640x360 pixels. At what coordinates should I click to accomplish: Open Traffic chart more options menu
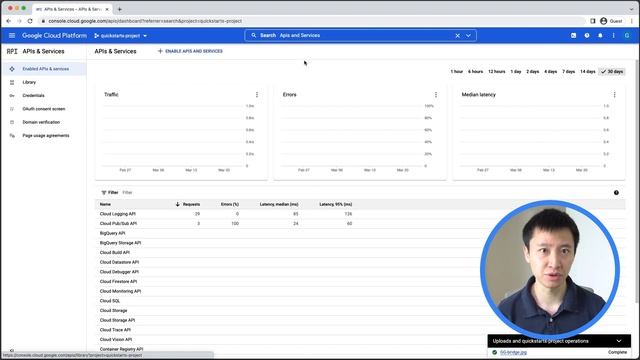[257, 95]
